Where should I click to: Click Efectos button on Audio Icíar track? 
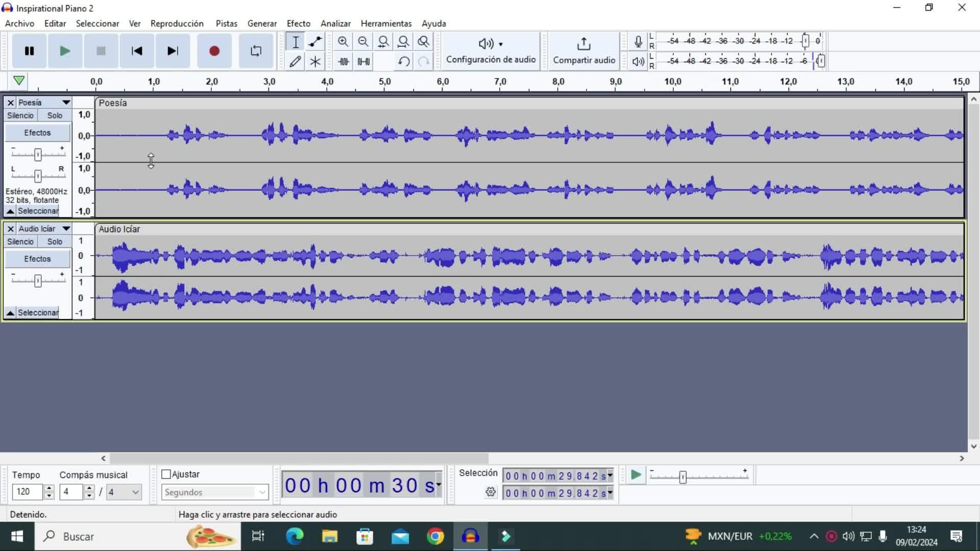pos(37,259)
